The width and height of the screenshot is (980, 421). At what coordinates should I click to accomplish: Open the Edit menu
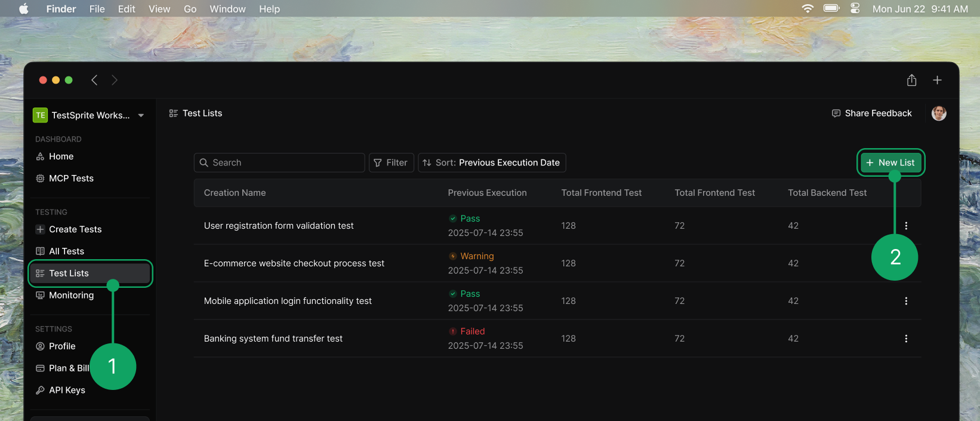click(x=127, y=9)
